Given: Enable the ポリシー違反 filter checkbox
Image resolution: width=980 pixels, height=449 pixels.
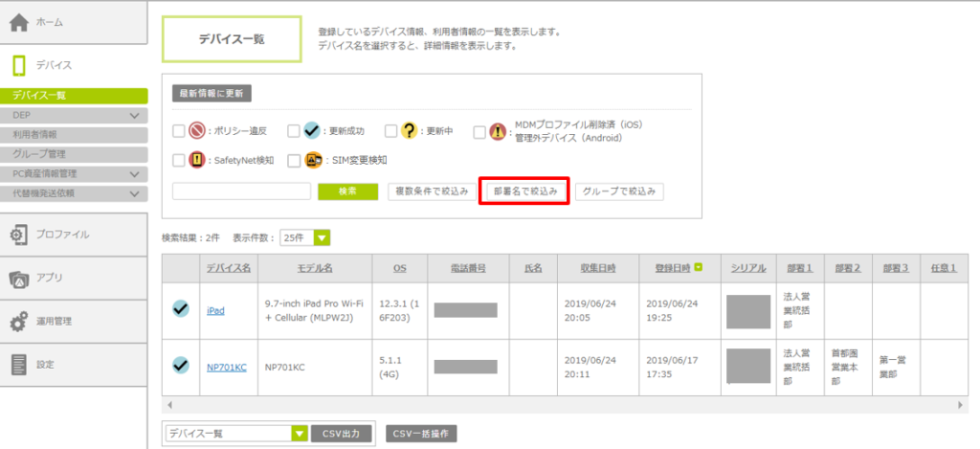Looking at the screenshot, I should pyautogui.click(x=179, y=131).
